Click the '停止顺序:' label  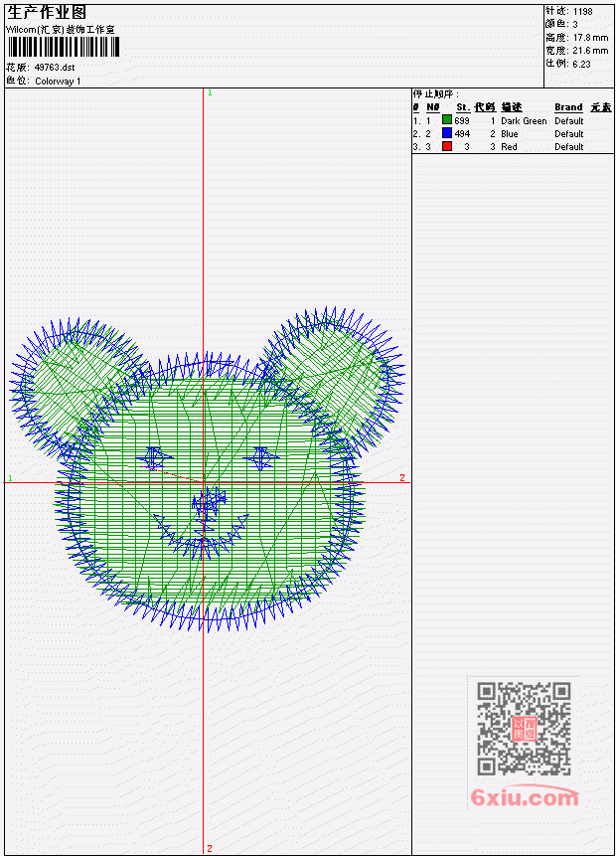click(436, 93)
